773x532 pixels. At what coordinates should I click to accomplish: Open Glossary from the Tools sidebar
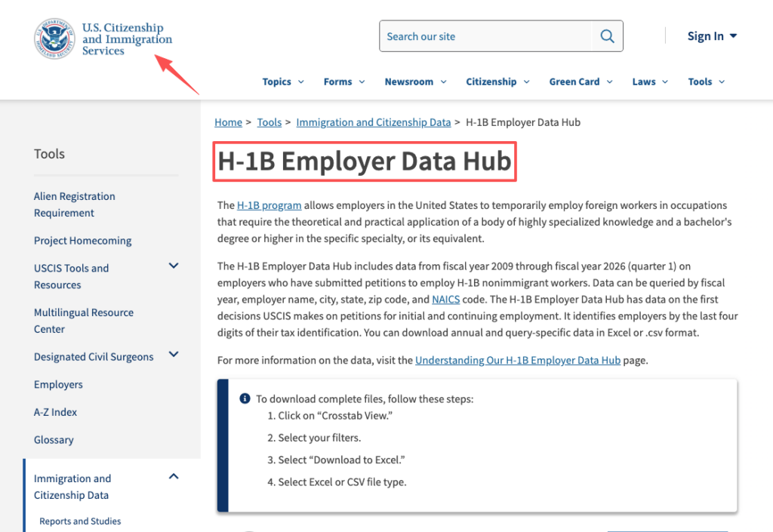click(54, 439)
